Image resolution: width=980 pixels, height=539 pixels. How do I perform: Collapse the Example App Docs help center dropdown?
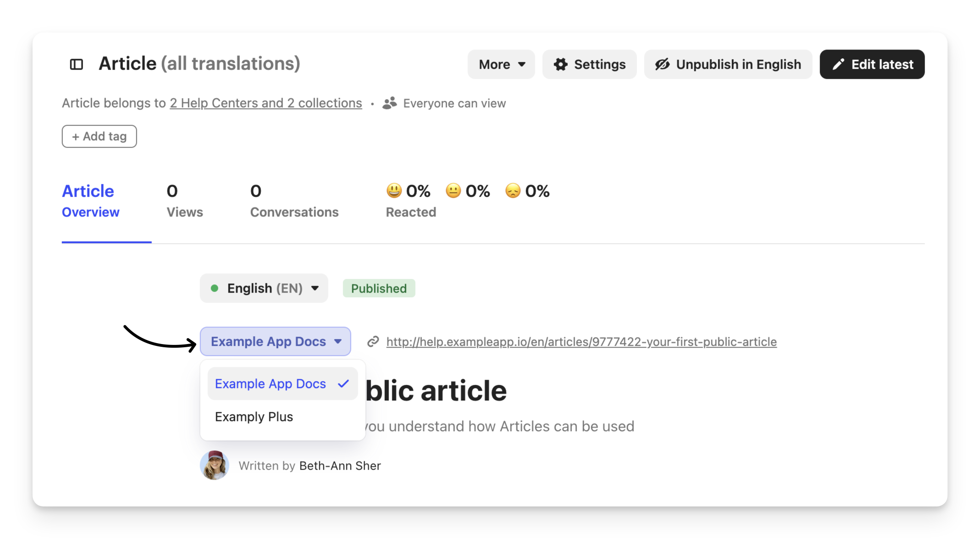coord(275,341)
